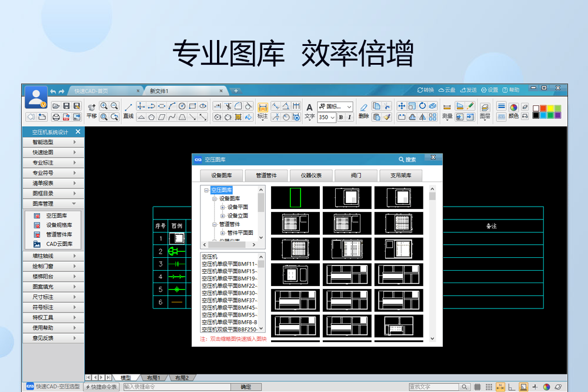588x392 pixels.
Task: Open the 国标 font style dropdown
Action: (x=349, y=107)
